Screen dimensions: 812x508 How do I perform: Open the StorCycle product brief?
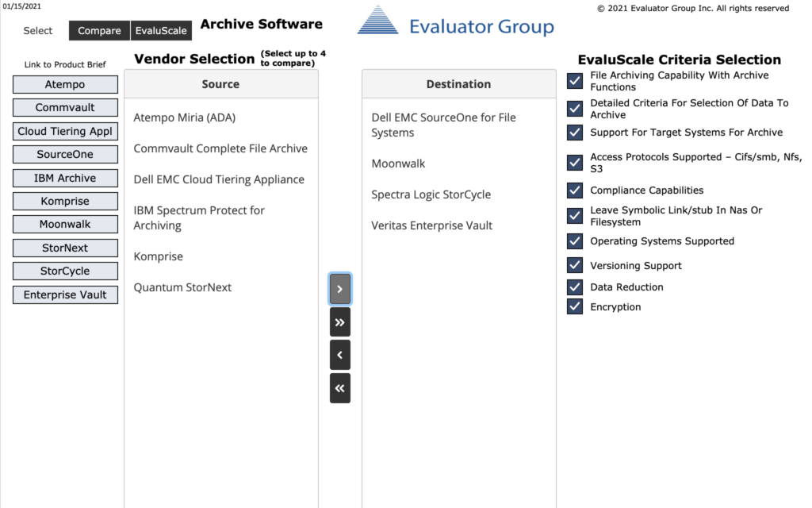(x=65, y=271)
